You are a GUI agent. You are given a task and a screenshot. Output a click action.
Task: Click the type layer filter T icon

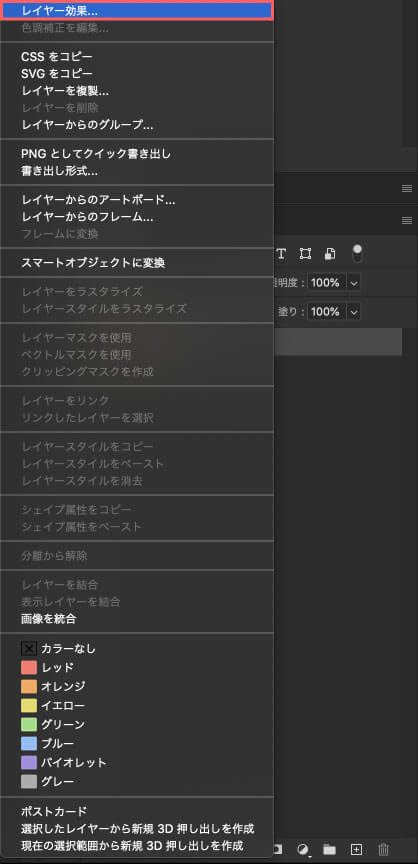[281, 253]
